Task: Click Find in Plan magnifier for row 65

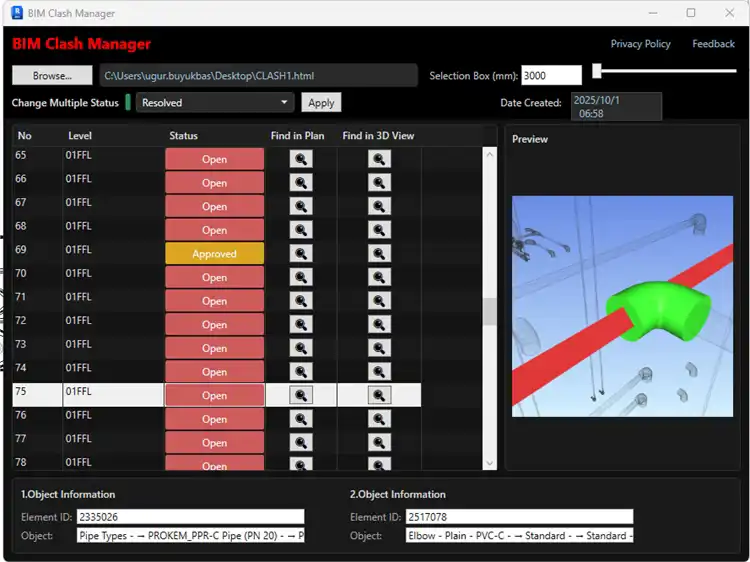Action: [300, 159]
